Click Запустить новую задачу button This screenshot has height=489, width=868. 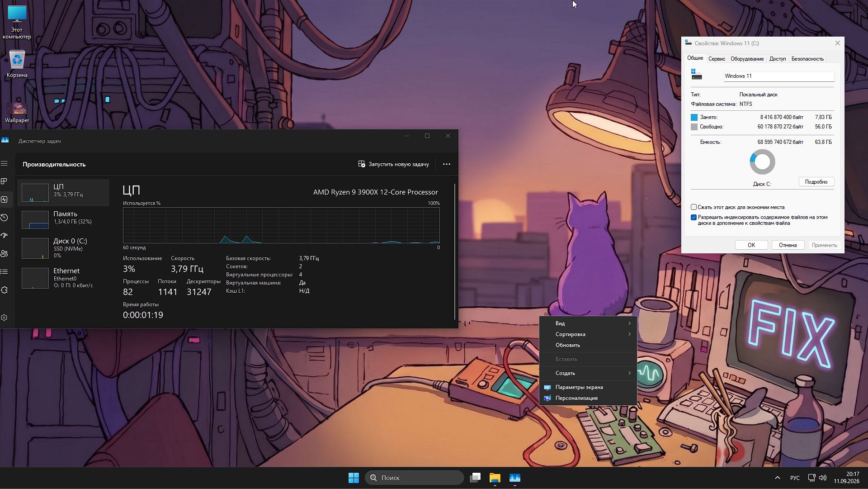coord(393,164)
